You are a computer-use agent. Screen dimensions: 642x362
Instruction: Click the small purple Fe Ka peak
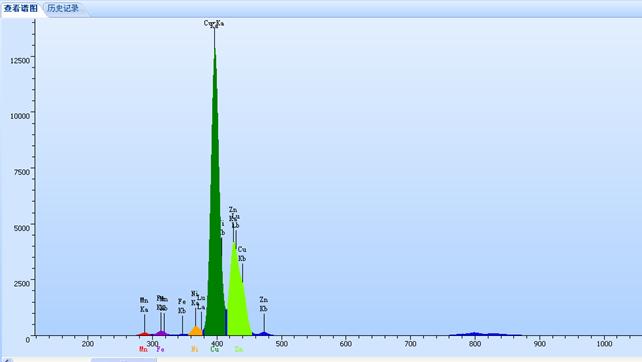pyautogui.click(x=162, y=333)
